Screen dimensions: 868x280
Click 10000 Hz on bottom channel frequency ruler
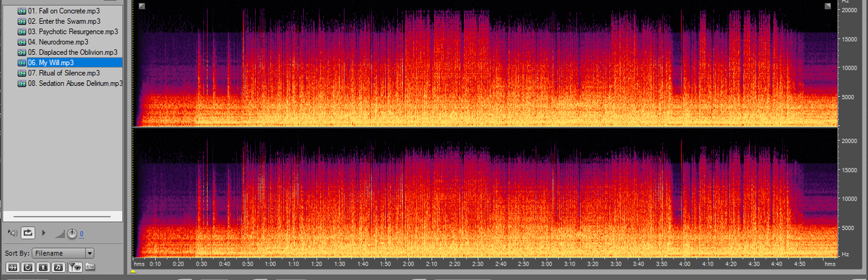tap(849, 199)
